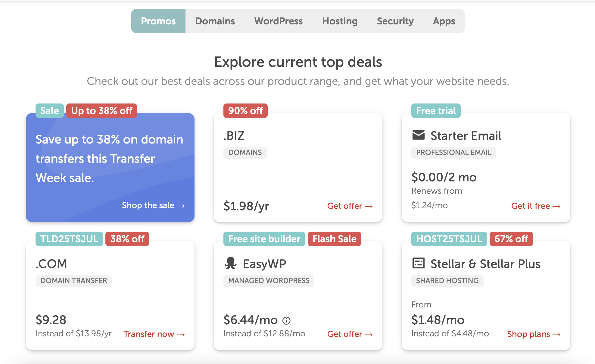The image size is (595, 364).
Task: Click the Stellar & Stellar Plus title
Action: [486, 264]
